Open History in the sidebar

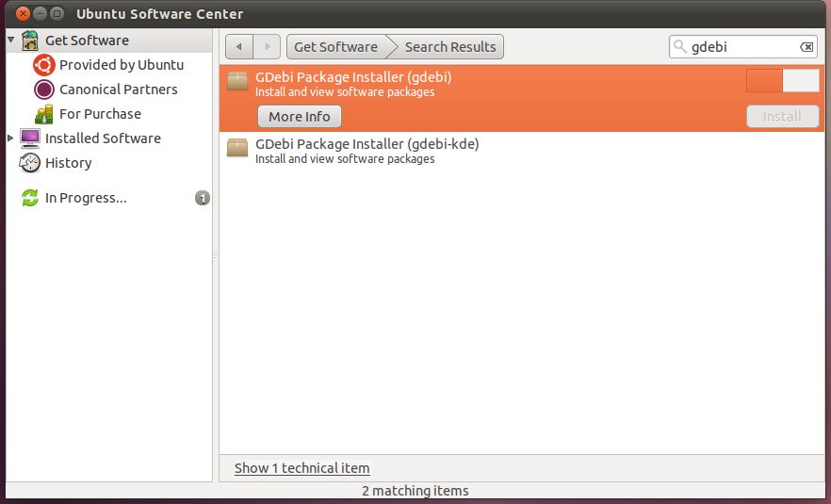tap(69, 163)
